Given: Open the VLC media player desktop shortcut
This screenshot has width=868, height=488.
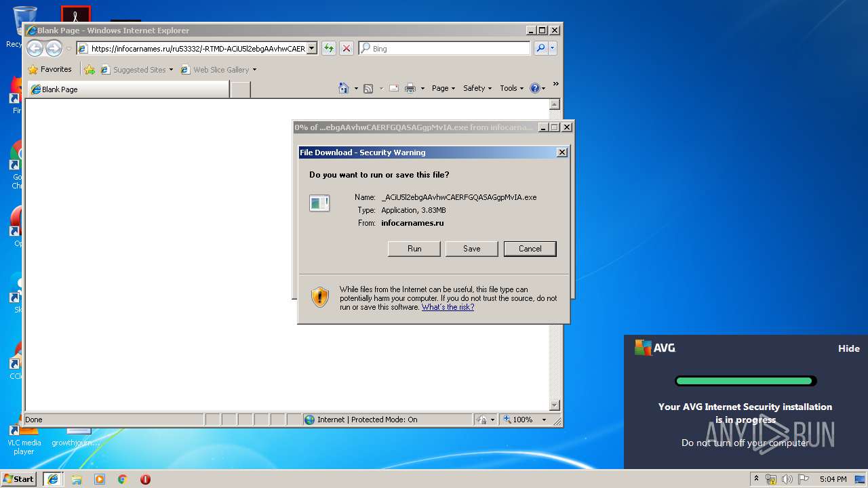Looking at the screenshot, I should (24, 439).
